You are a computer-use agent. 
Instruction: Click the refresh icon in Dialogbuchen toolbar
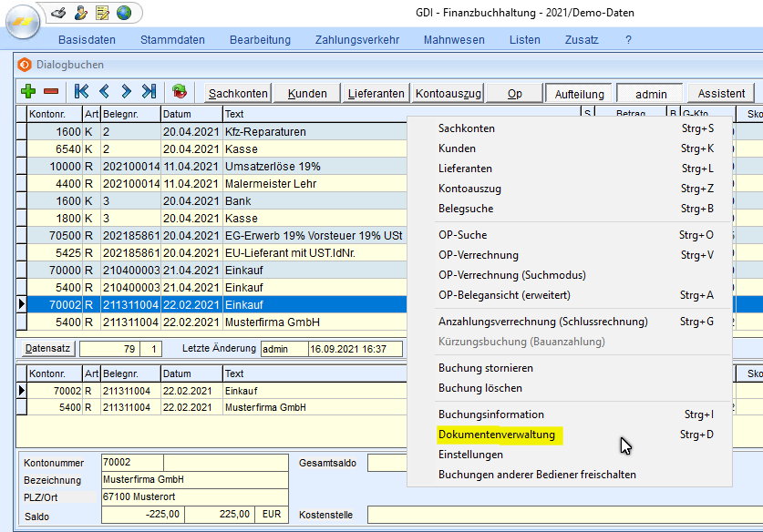point(180,92)
